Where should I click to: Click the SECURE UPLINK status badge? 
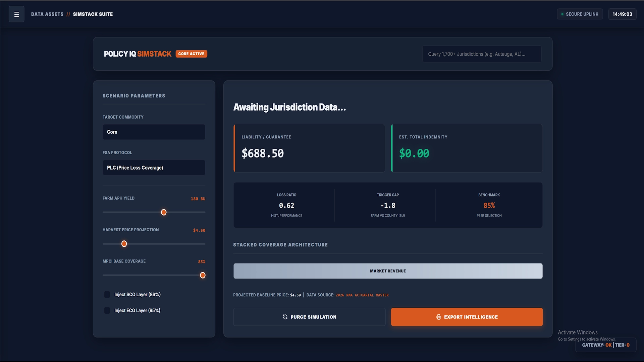(x=580, y=14)
